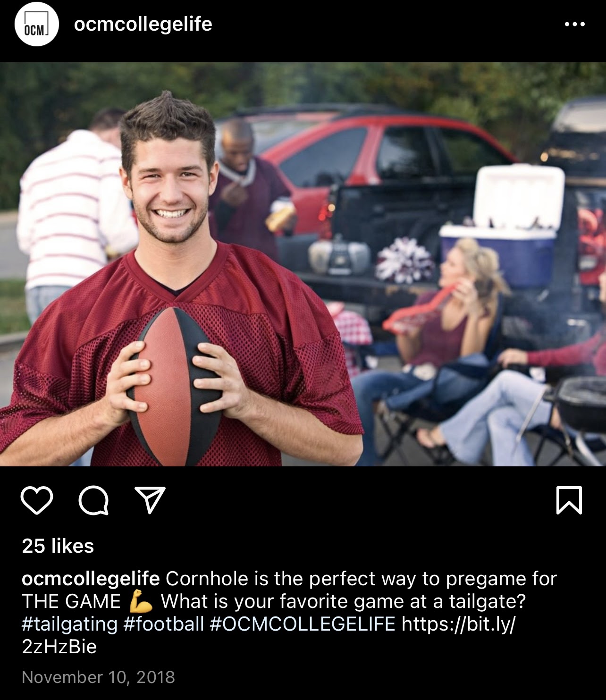Screen dimensions: 606x700
Task: Like the post with the heart icon
Action: coord(37,500)
